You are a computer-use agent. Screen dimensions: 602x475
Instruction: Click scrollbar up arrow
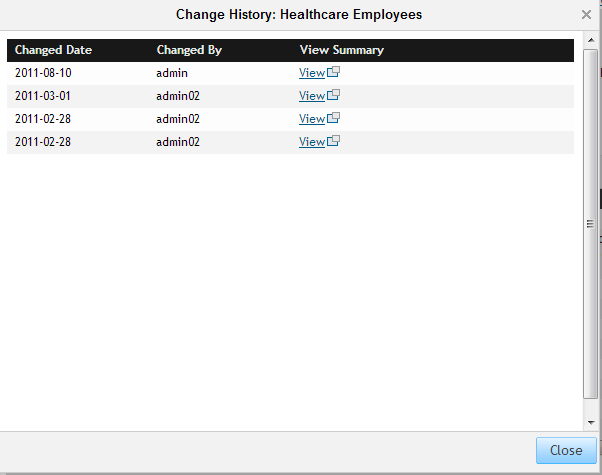[x=591, y=40]
